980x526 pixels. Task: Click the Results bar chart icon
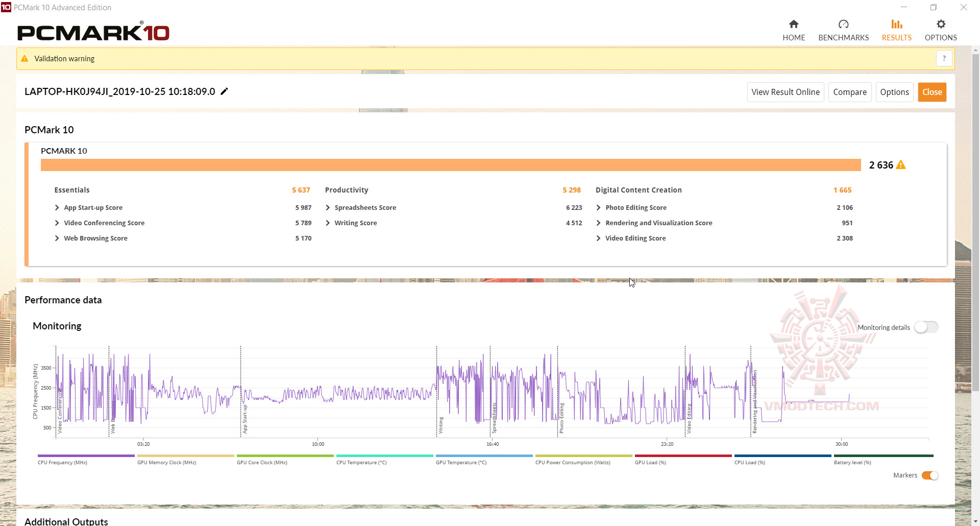[896, 24]
